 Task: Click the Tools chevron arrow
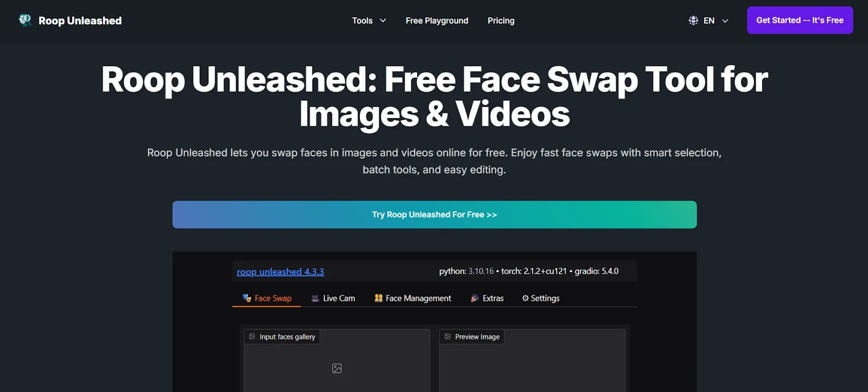point(383,21)
